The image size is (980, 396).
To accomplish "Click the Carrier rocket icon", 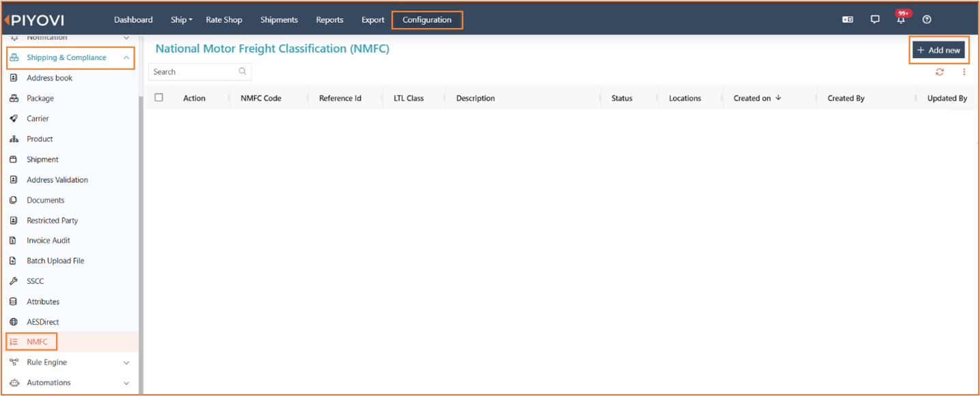I will point(14,119).
